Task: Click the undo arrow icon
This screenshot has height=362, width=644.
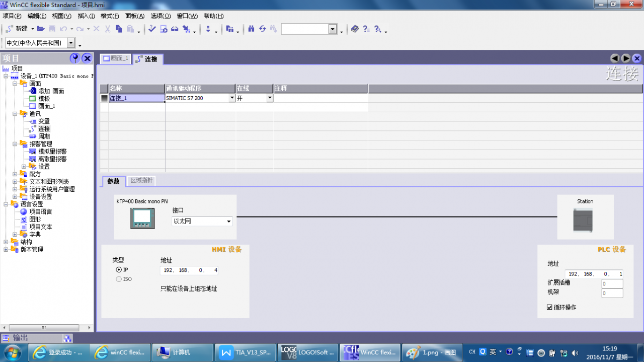Action: coord(63,29)
